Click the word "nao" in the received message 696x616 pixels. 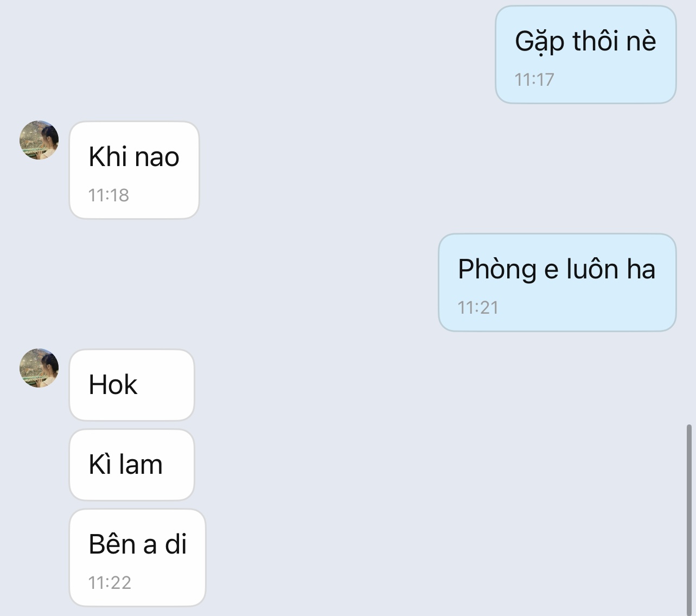pyautogui.click(x=157, y=157)
